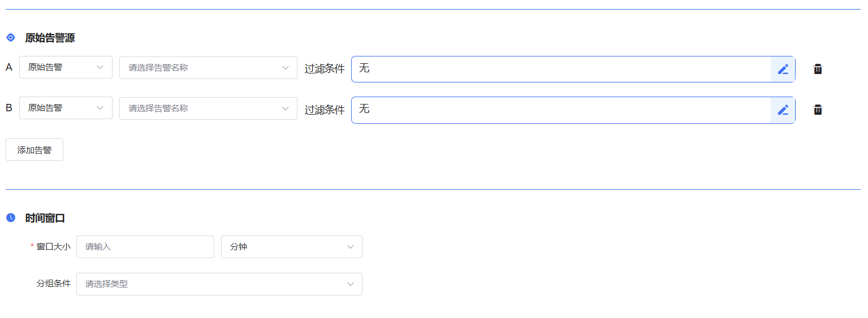
Task: Click the chevron arrow in 分钟 selector
Action: [x=351, y=247]
